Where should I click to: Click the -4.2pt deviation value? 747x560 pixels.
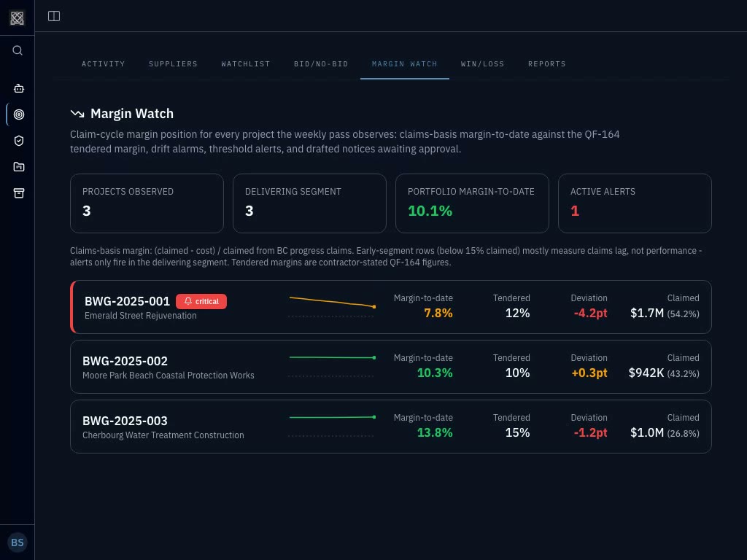pos(591,314)
